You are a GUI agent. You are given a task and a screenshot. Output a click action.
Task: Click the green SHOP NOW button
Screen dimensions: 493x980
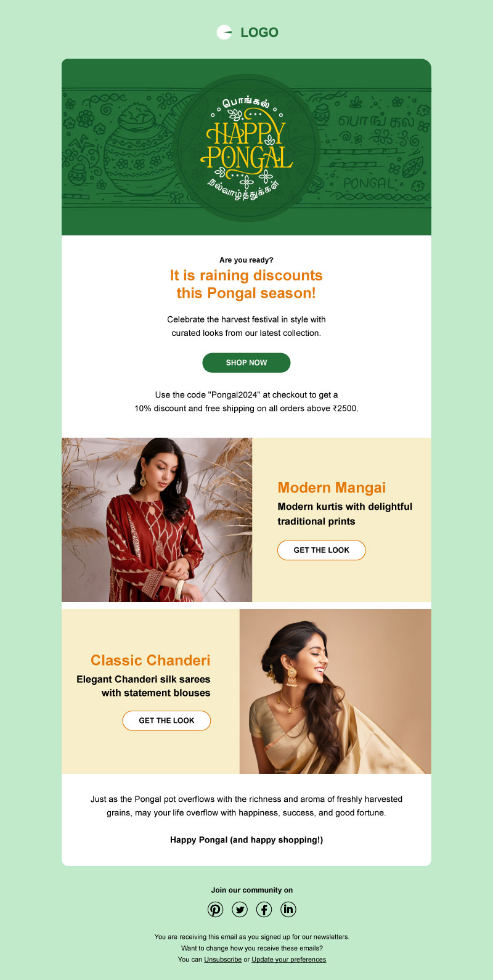pos(246,362)
